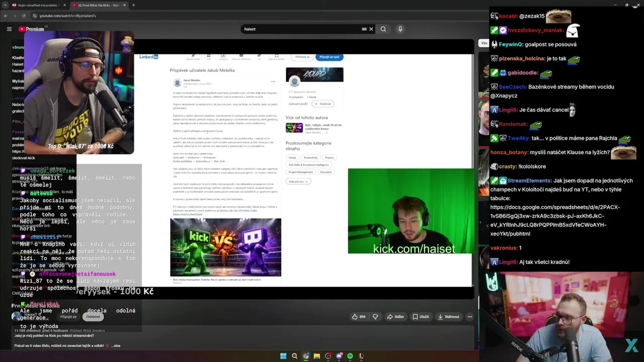This screenshot has height=362, width=644.
Task: Select the Productivity category chip
Action: pos(310,158)
